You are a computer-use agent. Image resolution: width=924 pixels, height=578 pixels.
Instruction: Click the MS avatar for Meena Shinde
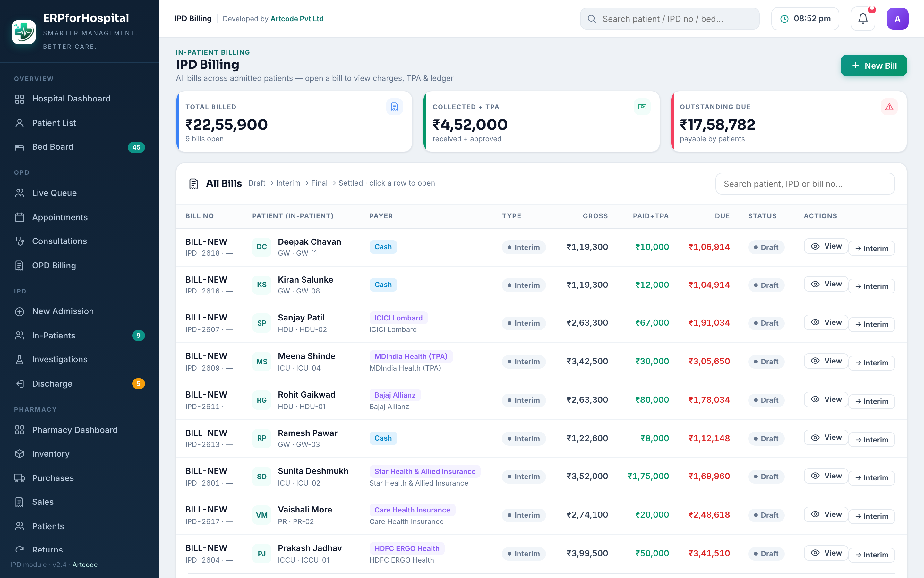click(261, 361)
